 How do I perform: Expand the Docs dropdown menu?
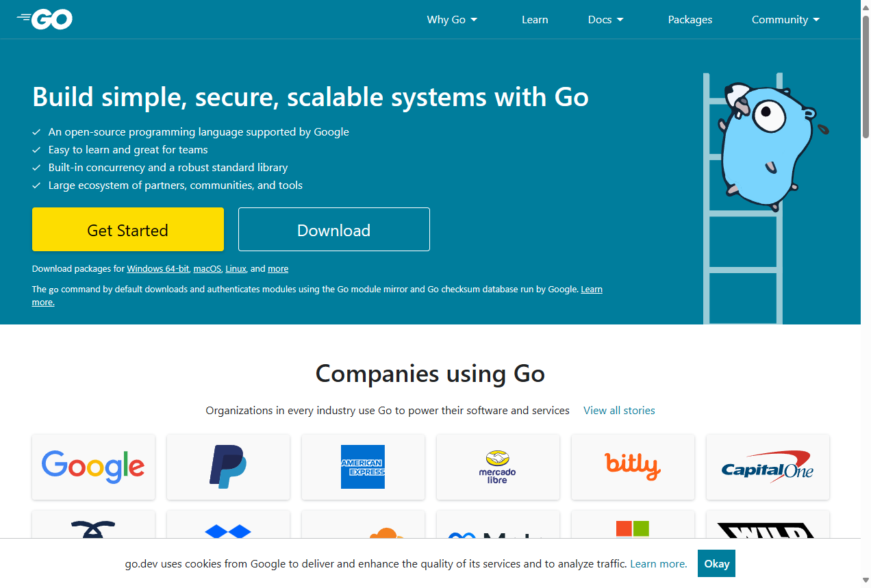606,20
